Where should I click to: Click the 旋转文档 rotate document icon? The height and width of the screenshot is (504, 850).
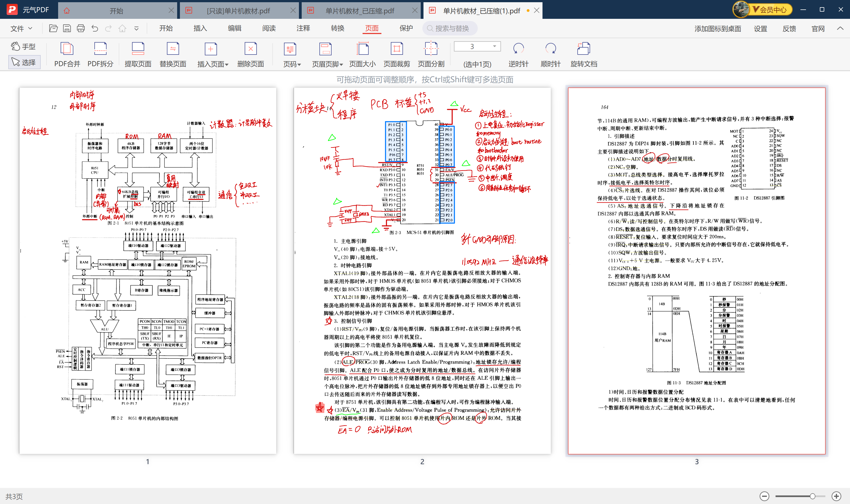pyautogui.click(x=584, y=55)
